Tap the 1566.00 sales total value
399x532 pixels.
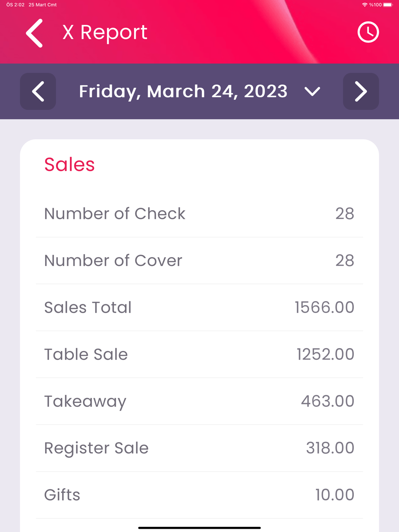pos(324,307)
